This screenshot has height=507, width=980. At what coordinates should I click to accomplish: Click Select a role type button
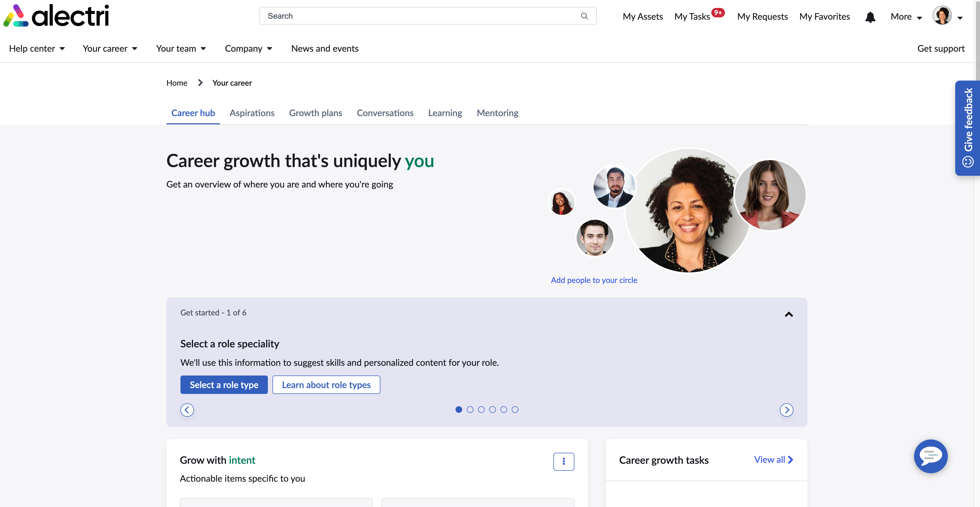[224, 384]
